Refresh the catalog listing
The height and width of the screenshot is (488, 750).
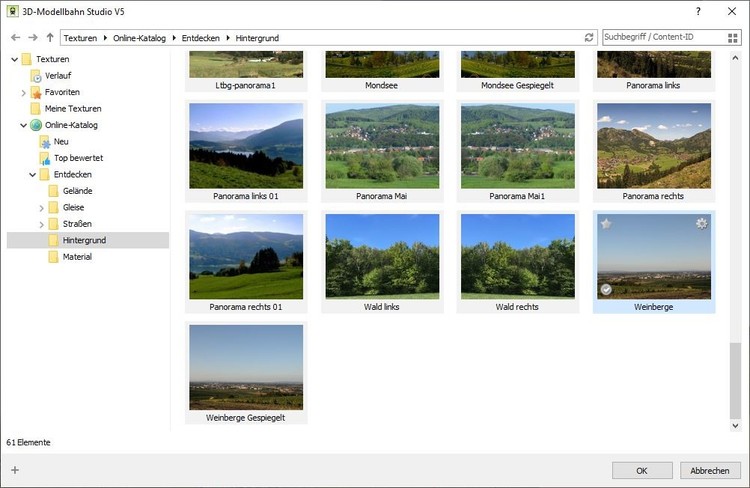589,37
